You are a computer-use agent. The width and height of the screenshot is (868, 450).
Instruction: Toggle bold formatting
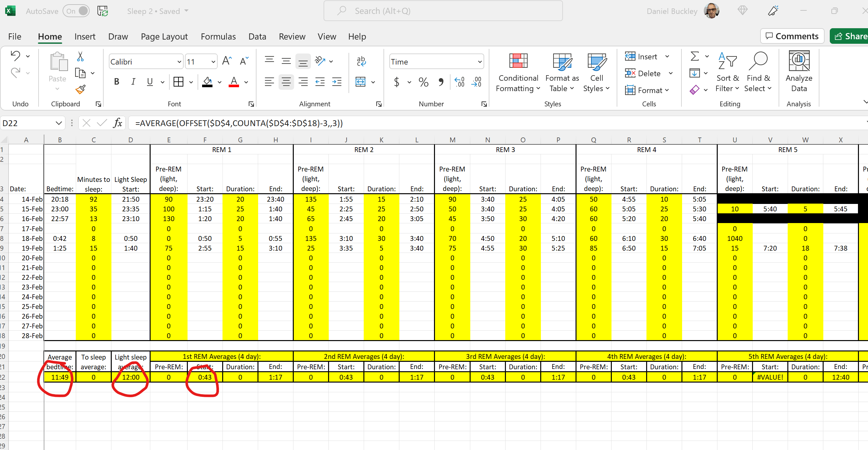[x=117, y=82]
